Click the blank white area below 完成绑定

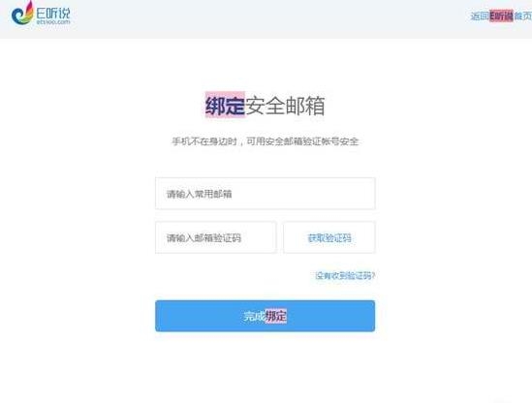(x=265, y=368)
